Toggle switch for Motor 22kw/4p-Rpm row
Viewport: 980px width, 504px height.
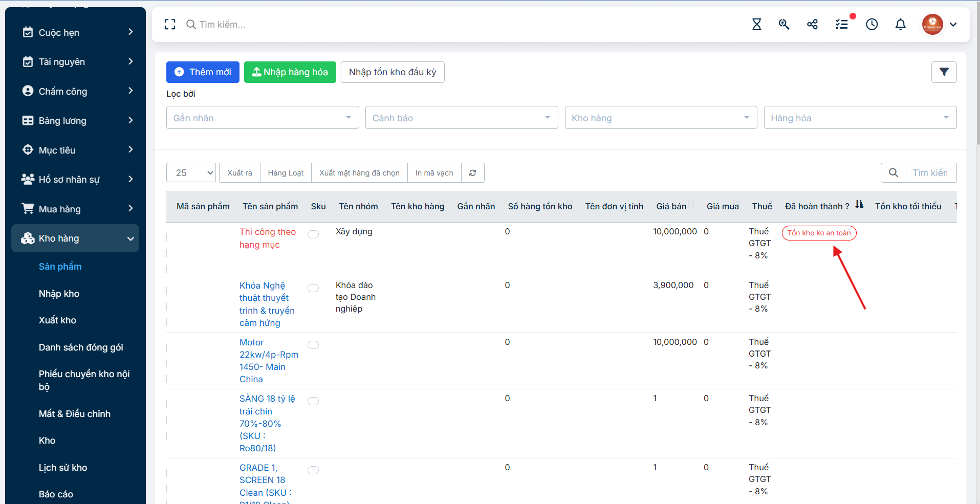pyautogui.click(x=313, y=345)
